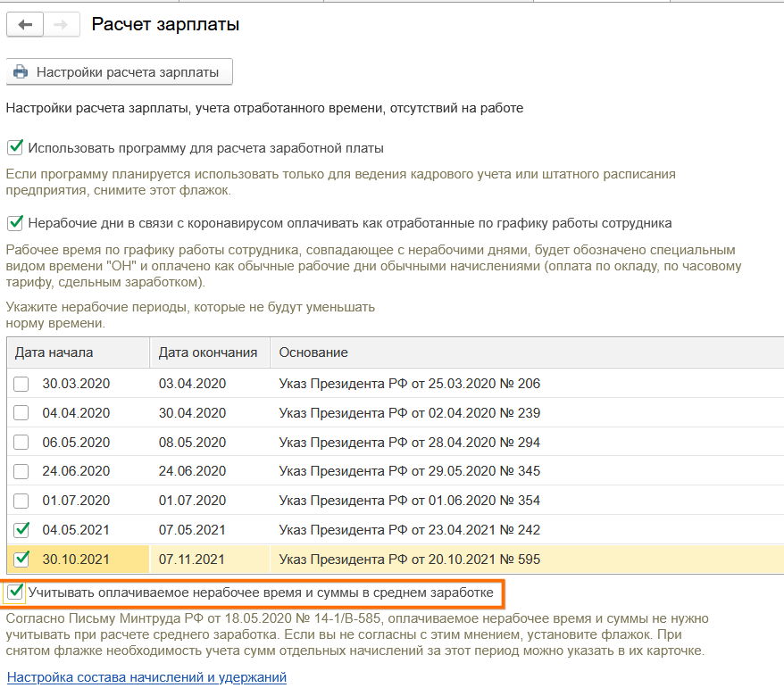Click the Дата окончания column header
Screen dimensions: 784x688
[x=208, y=352]
